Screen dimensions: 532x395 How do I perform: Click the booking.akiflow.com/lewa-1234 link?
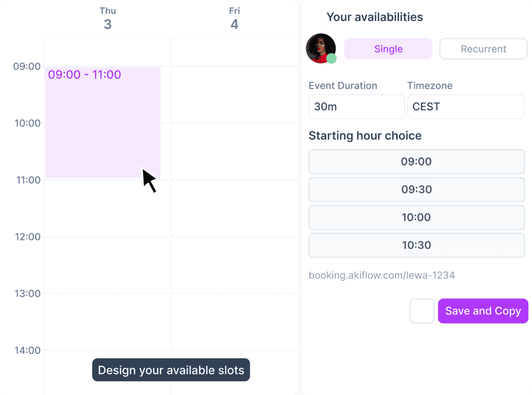click(x=382, y=275)
